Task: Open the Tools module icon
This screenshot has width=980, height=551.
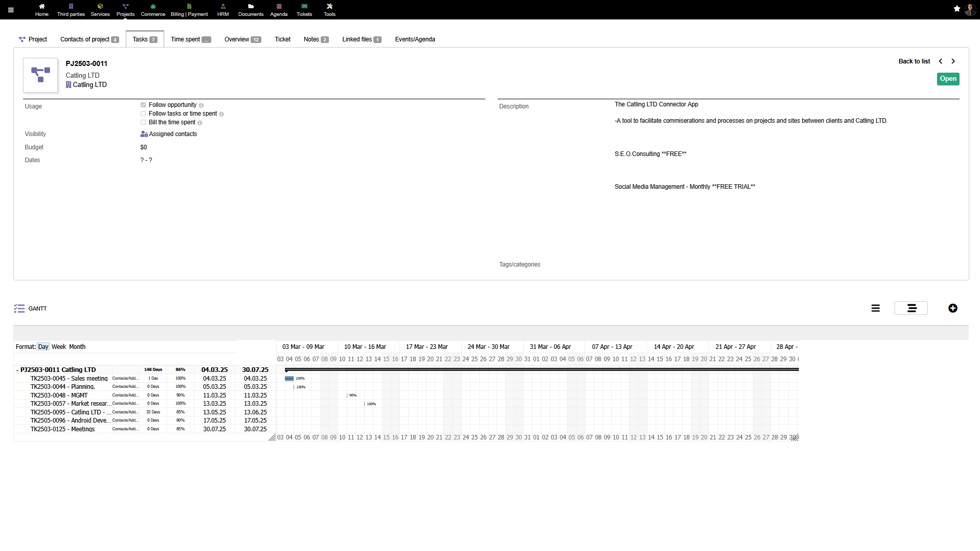Action: coord(329,7)
